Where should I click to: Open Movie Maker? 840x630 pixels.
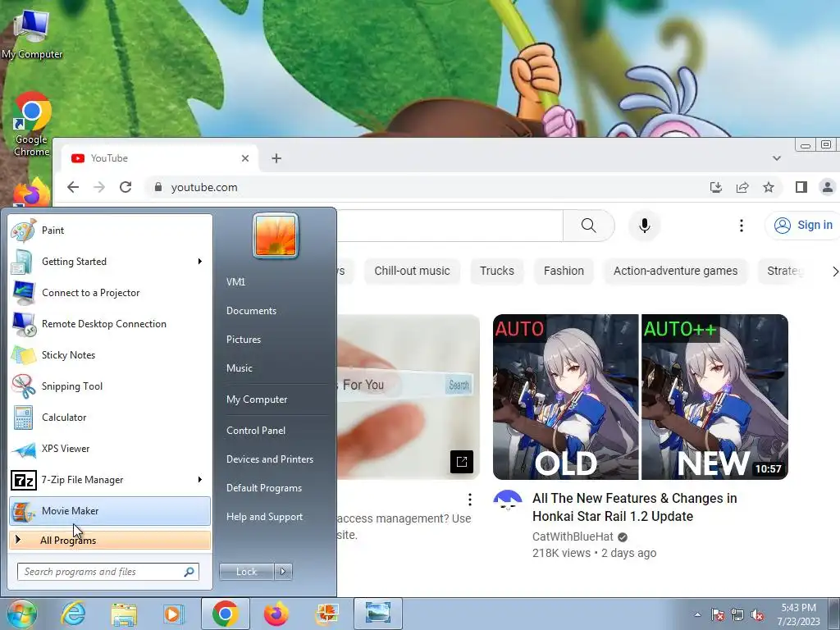[x=110, y=510]
